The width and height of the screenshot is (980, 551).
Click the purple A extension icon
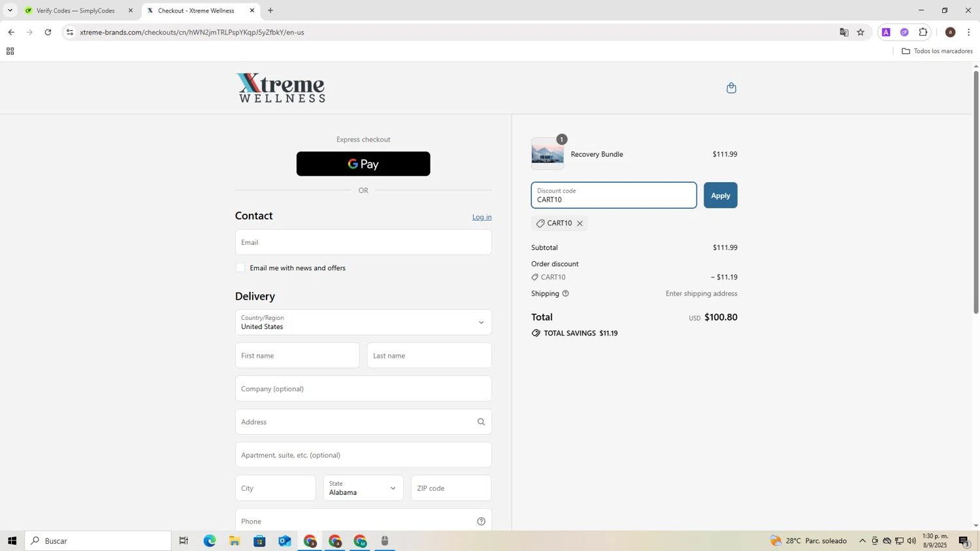[x=886, y=32]
